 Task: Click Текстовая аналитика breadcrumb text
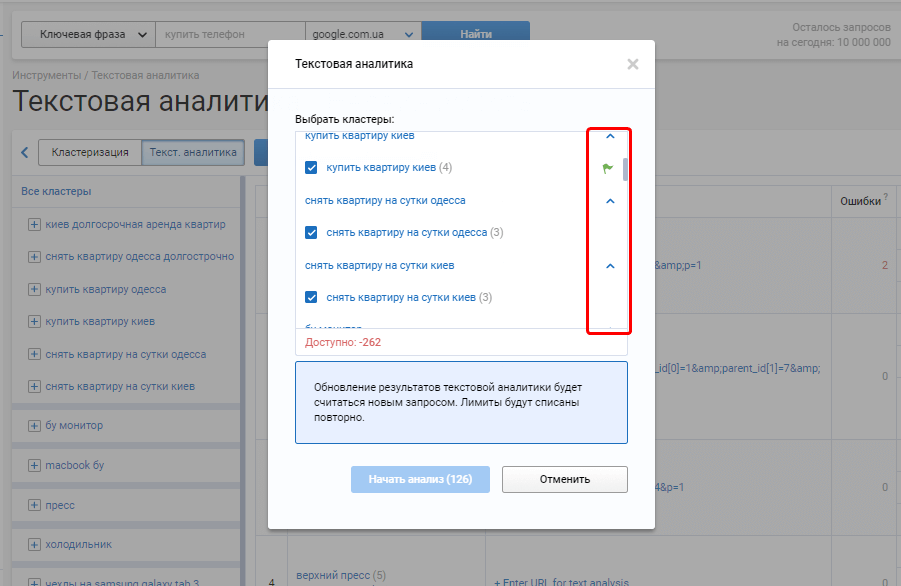click(x=145, y=75)
